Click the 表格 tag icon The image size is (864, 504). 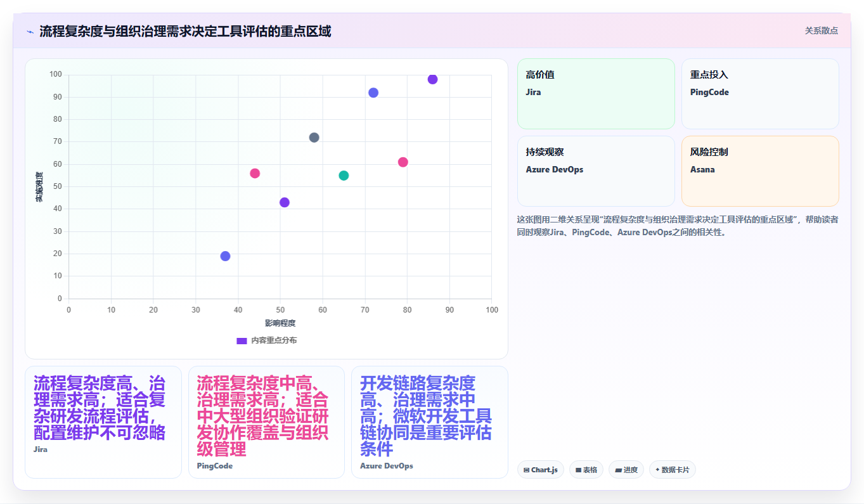[578, 470]
